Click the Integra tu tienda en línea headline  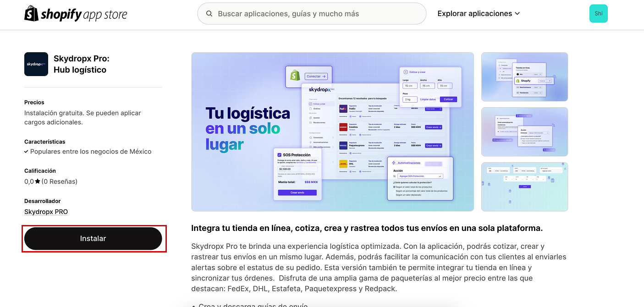point(367,228)
